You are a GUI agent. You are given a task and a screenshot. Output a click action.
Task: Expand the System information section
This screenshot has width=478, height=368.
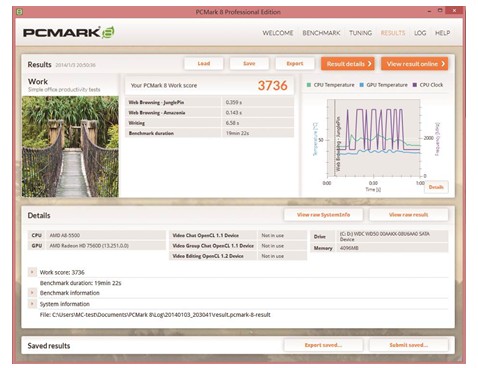click(32, 304)
